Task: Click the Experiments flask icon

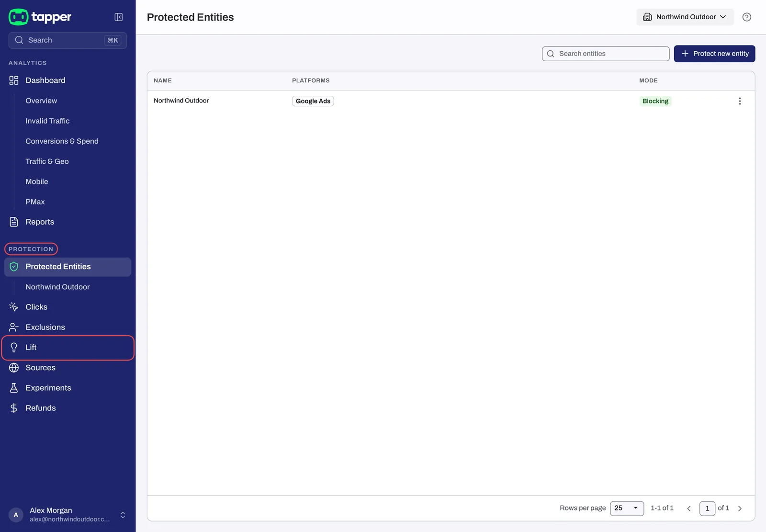Action: pos(14,388)
